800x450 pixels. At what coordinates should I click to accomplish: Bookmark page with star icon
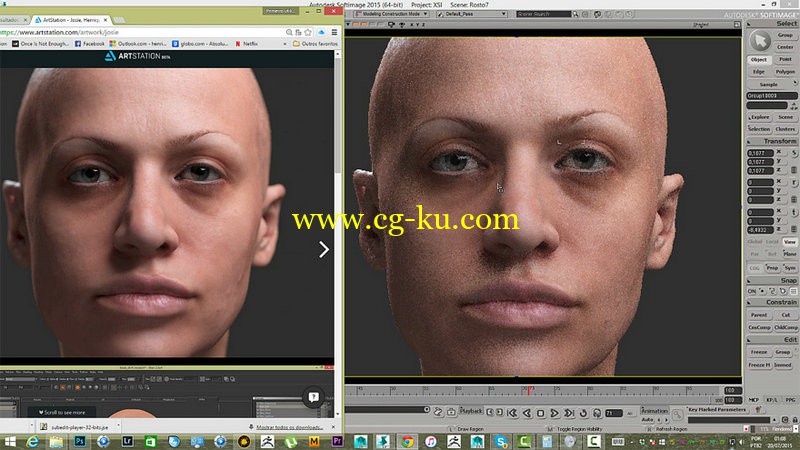308,32
